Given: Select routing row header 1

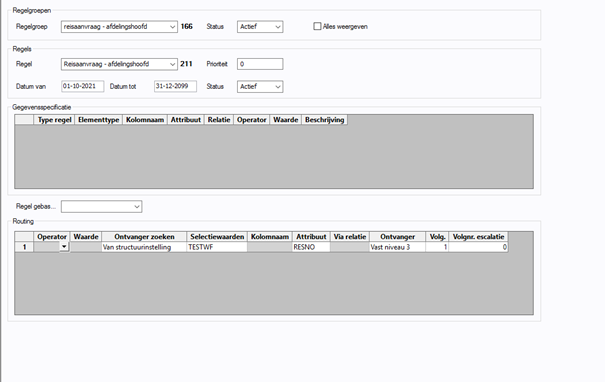Looking at the screenshot, I should pos(24,247).
